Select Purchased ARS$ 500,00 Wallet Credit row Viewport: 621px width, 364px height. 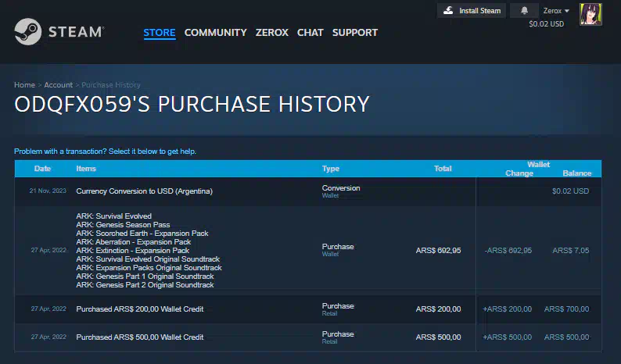click(308, 337)
